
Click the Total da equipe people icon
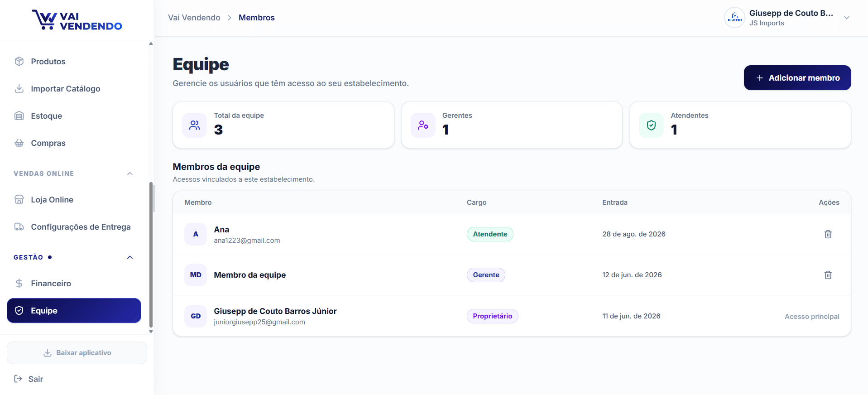(195, 125)
